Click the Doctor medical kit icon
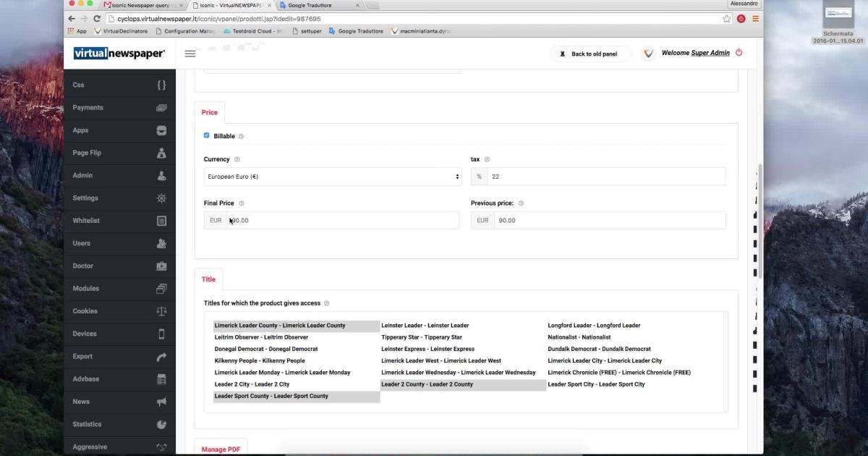Screen dimensions: 868x456 [161, 266]
